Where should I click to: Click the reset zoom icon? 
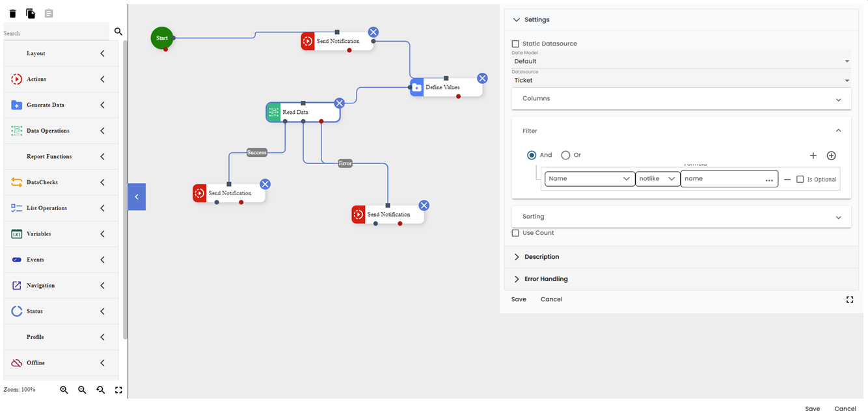[x=100, y=389]
